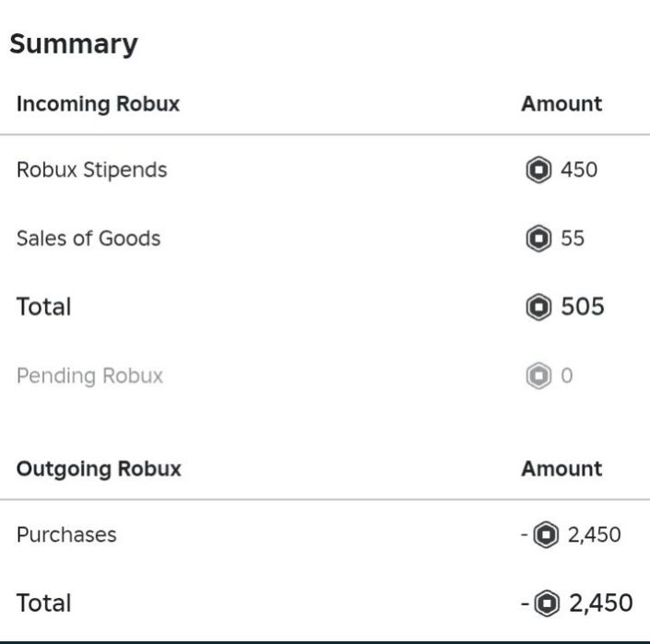
Task: Click the Robux icon beside incoming total 505
Action: (x=538, y=307)
